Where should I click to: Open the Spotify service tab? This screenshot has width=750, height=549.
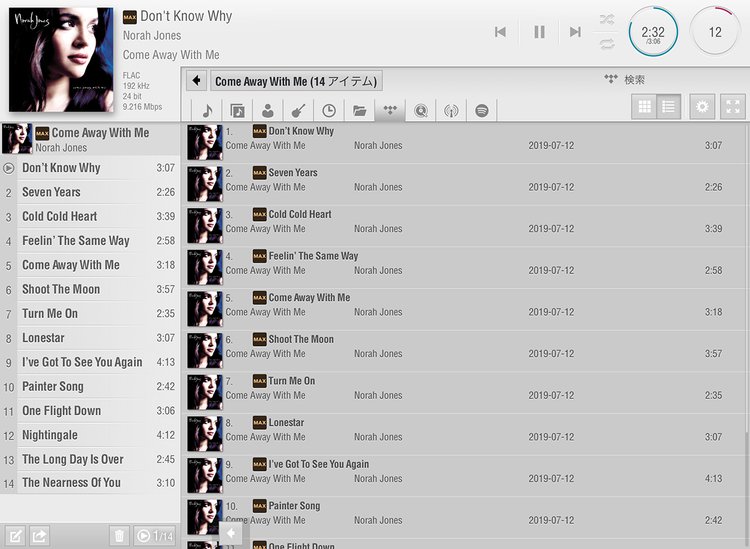pyautogui.click(x=482, y=111)
